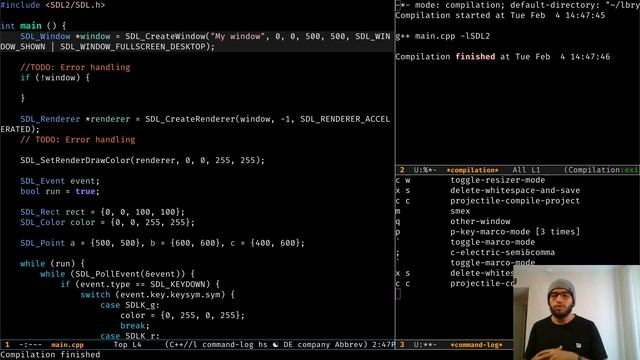The image size is (640, 360).
Task: Click window number 3 in command-log modeline
Action: point(402,344)
